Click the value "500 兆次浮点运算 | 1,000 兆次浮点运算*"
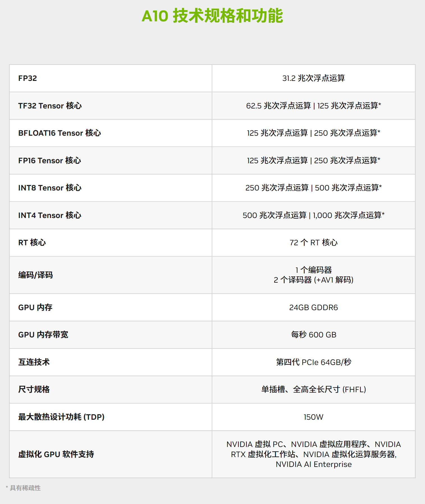Image resolution: width=425 pixels, height=504 pixels. tap(314, 215)
